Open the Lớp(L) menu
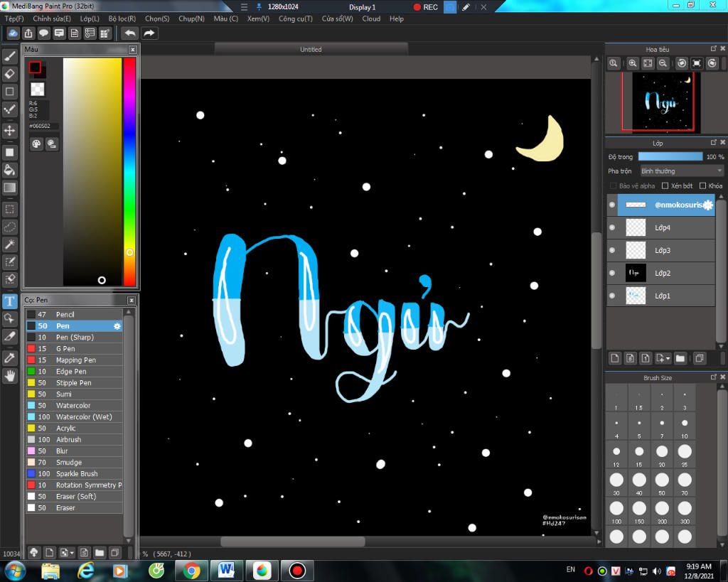The image size is (728, 582). click(x=90, y=18)
